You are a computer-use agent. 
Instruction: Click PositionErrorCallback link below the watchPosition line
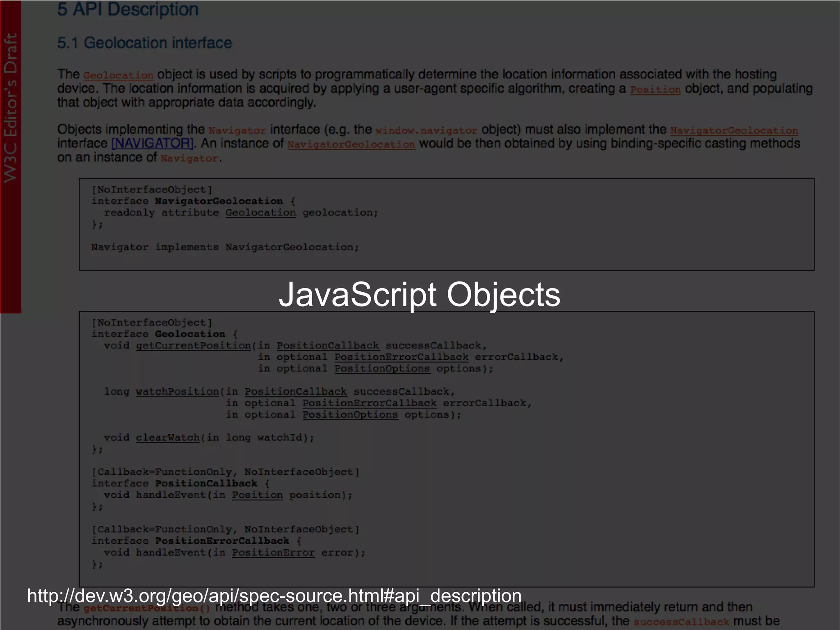tap(370, 403)
